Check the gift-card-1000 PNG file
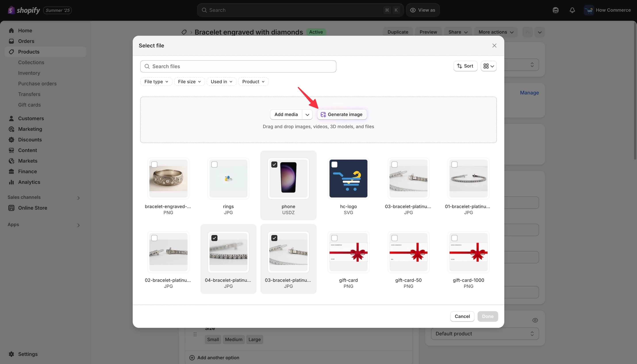This screenshot has width=637, height=364. click(454, 238)
